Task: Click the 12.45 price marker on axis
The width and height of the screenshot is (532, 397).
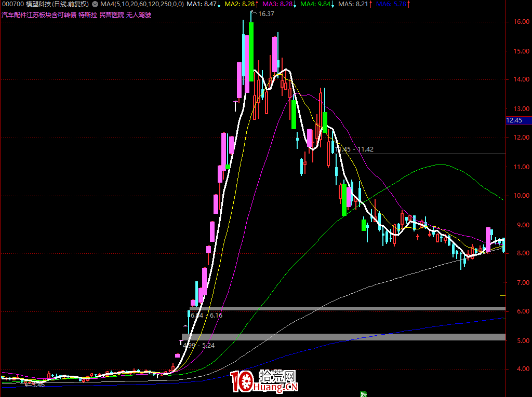Action: point(518,120)
